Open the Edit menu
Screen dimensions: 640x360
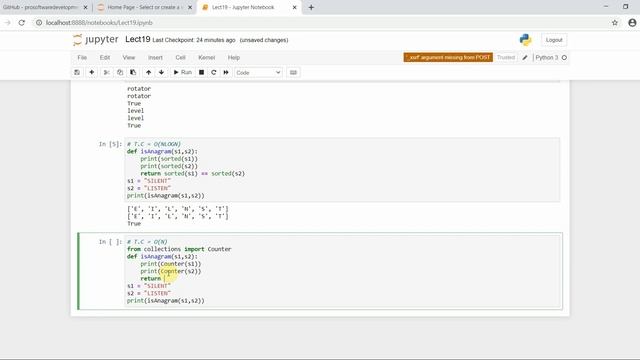pyautogui.click(x=105, y=58)
